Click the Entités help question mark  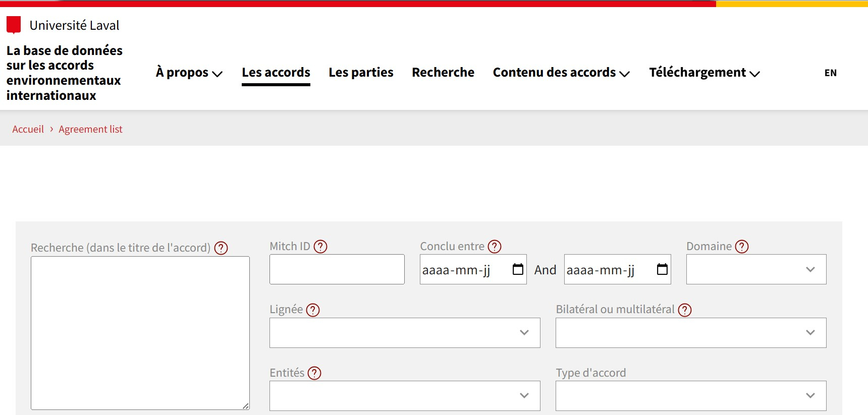(314, 373)
